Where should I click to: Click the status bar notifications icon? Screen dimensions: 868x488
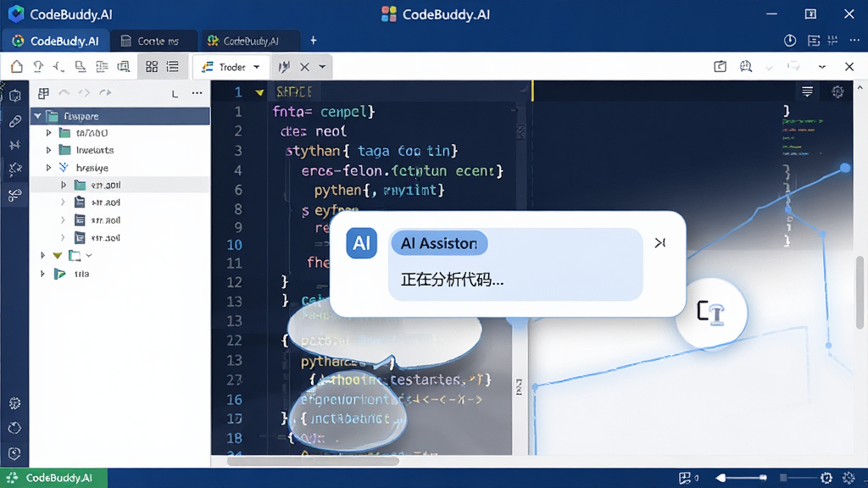pos(686,478)
